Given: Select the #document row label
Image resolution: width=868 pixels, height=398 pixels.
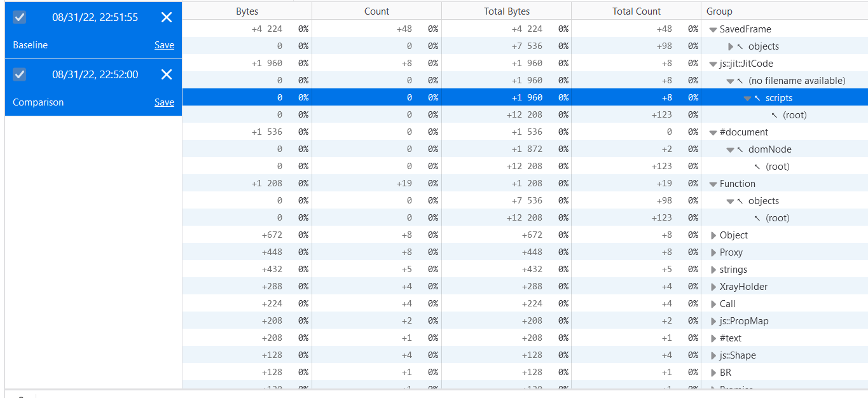Looking at the screenshot, I should (744, 132).
